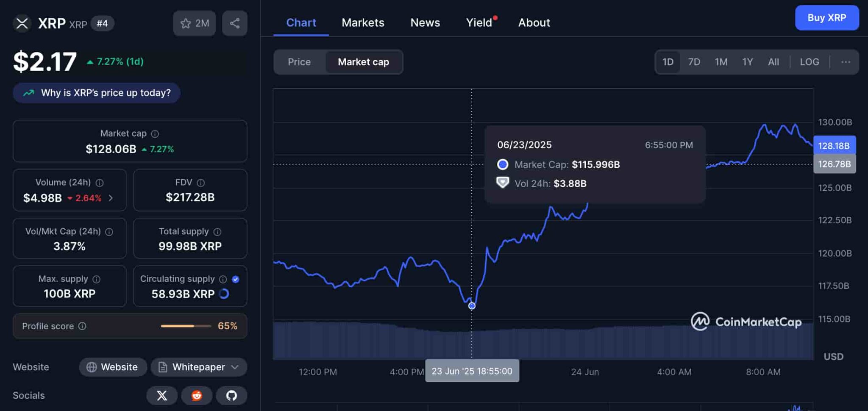Open the chart more options menu
This screenshot has width=868, height=411.
coord(846,62)
